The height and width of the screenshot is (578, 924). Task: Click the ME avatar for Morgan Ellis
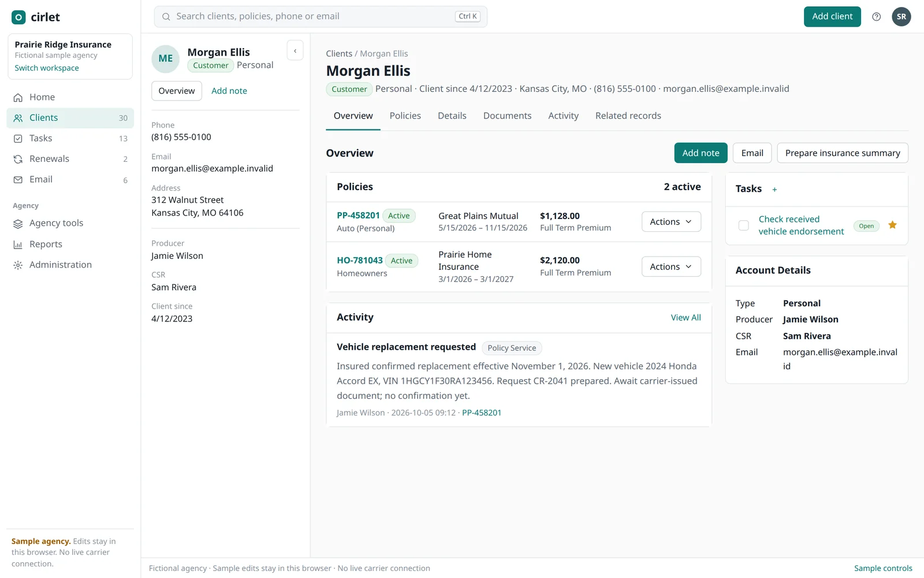pyautogui.click(x=166, y=58)
